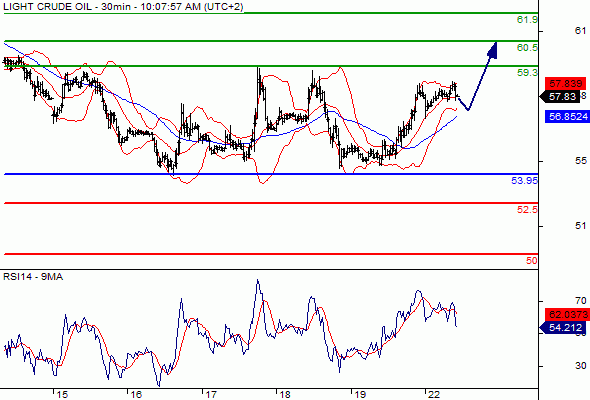Select the 59.3 resistance level label
Viewport: 590px width, 400px height.
coord(527,73)
